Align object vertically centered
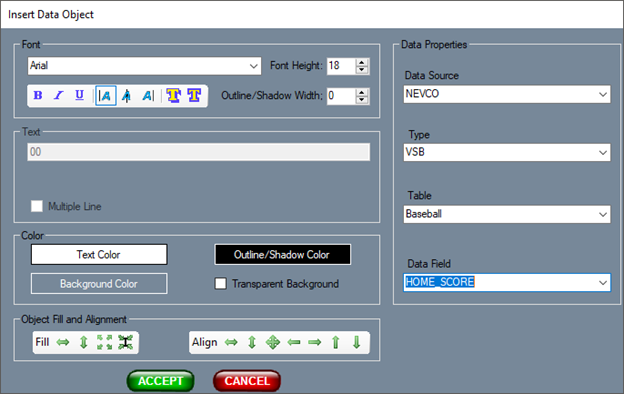This screenshot has width=624, height=394. pos(252,342)
